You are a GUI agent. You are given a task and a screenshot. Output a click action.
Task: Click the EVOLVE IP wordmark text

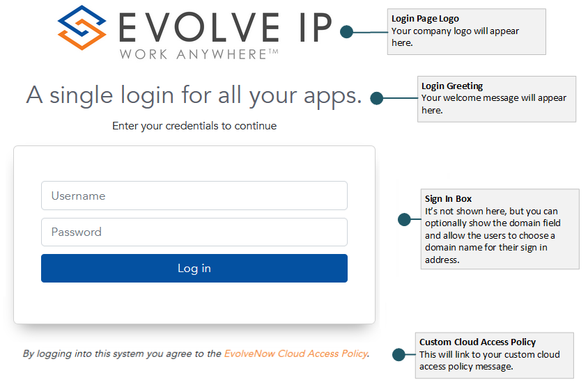[225, 27]
